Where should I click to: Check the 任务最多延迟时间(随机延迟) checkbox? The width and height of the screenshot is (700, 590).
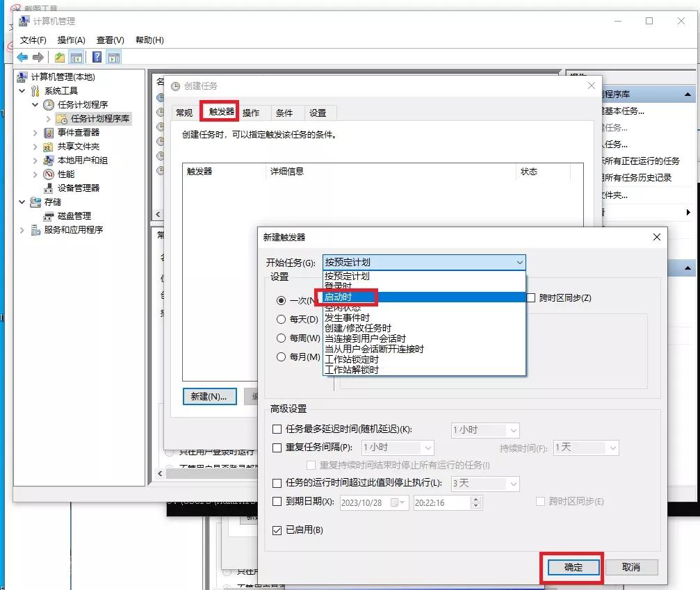(277, 429)
